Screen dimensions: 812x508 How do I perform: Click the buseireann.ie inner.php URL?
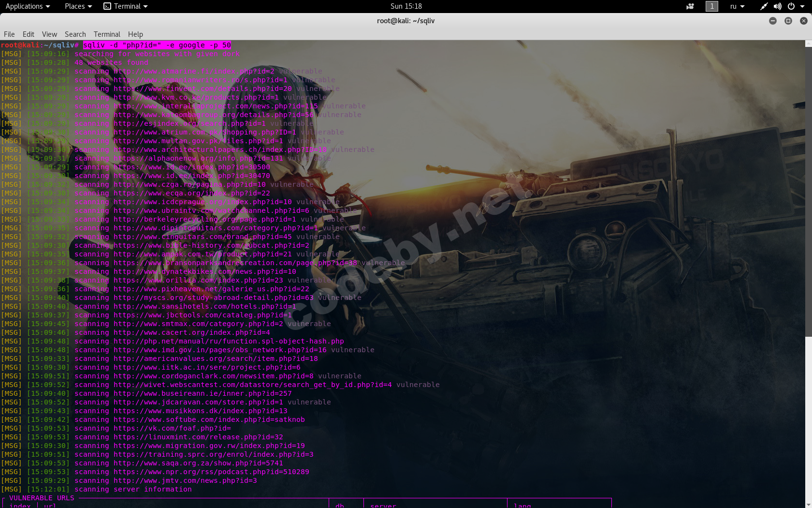coord(203,393)
